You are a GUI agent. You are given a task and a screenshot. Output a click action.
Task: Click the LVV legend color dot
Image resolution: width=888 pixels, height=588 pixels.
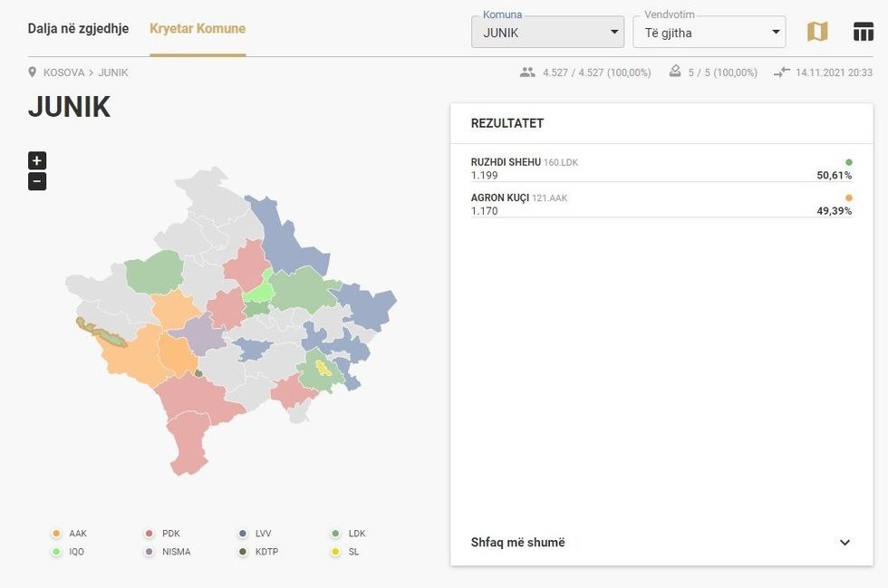(243, 534)
